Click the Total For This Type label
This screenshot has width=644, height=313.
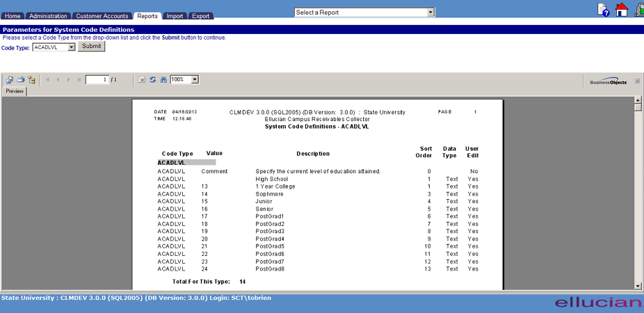pos(201,282)
